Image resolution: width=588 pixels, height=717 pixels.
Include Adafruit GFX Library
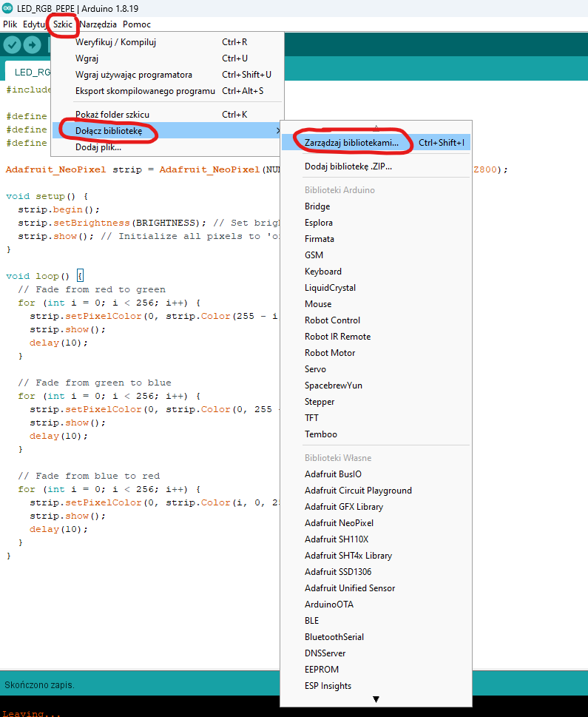click(x=376, y=507)
